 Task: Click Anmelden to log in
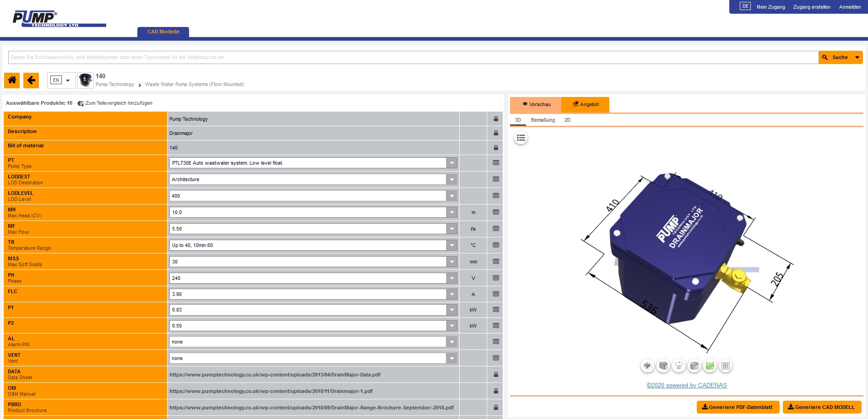850,7
